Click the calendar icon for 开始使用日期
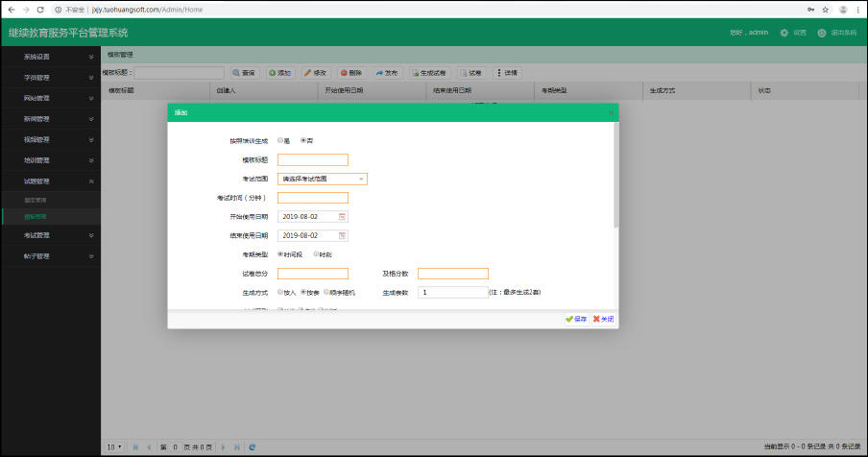 [x=341, y=217]
